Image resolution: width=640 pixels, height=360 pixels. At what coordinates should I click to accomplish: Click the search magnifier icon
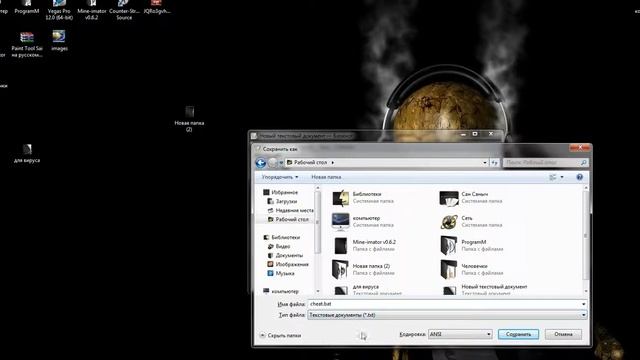tap(583, 162)
